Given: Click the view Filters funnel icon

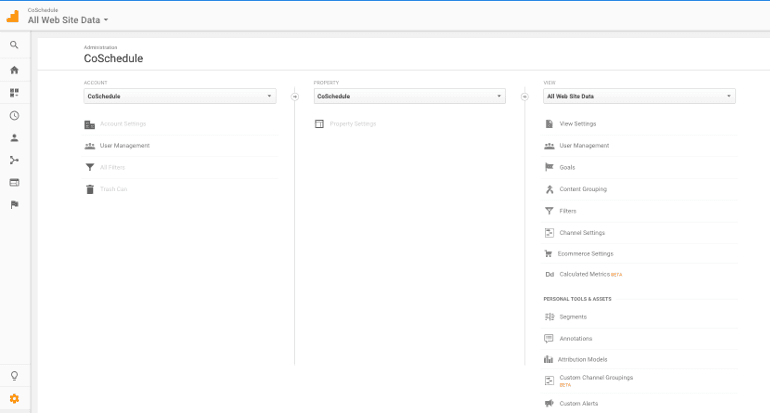Looking at the screenshot, I should point(549,211).
